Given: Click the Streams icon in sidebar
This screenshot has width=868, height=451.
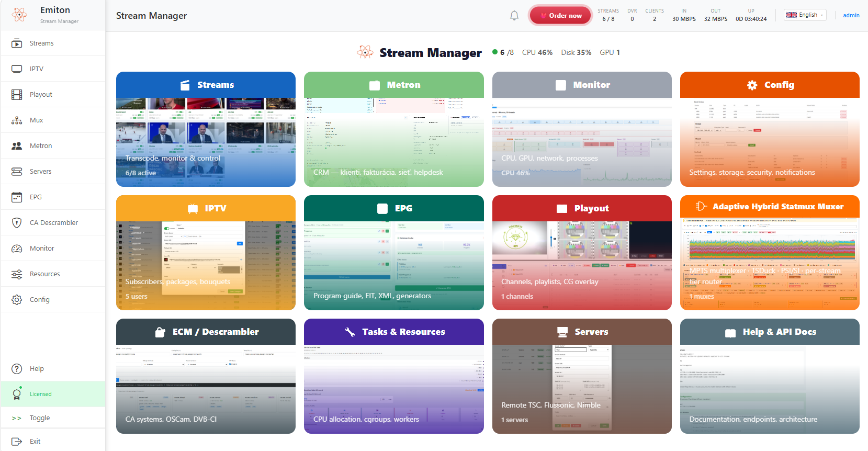Looking at the screenshot, I should 17,43.
